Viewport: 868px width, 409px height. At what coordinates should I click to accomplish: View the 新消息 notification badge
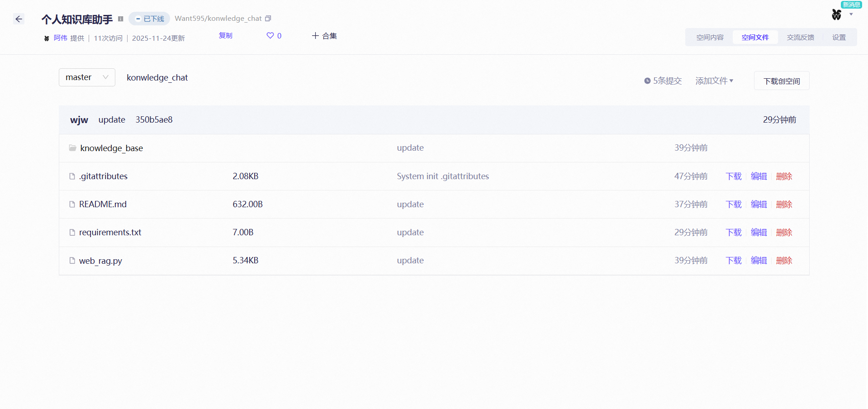click(x=851, y=5)
